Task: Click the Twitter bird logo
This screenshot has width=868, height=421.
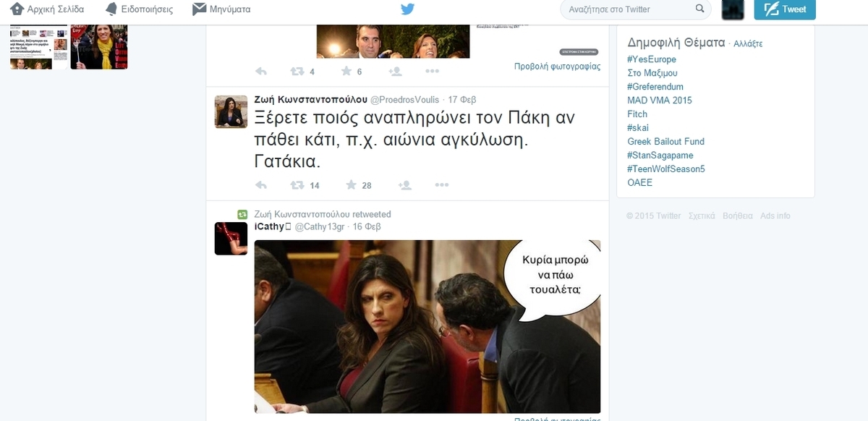Action: (x=408, y=9)
